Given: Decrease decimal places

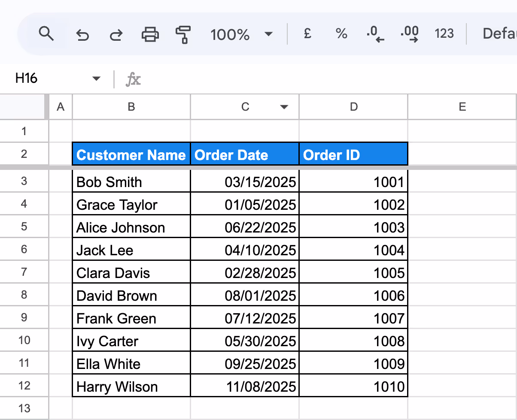Looking at the screenshot, I should point(375,33).
